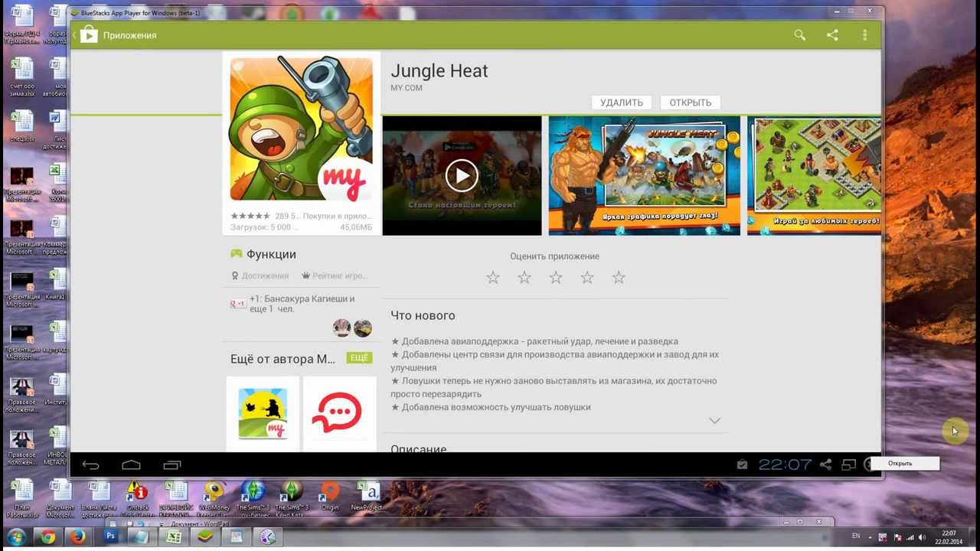Select Открыть in the context popup

tap(904, 463)
